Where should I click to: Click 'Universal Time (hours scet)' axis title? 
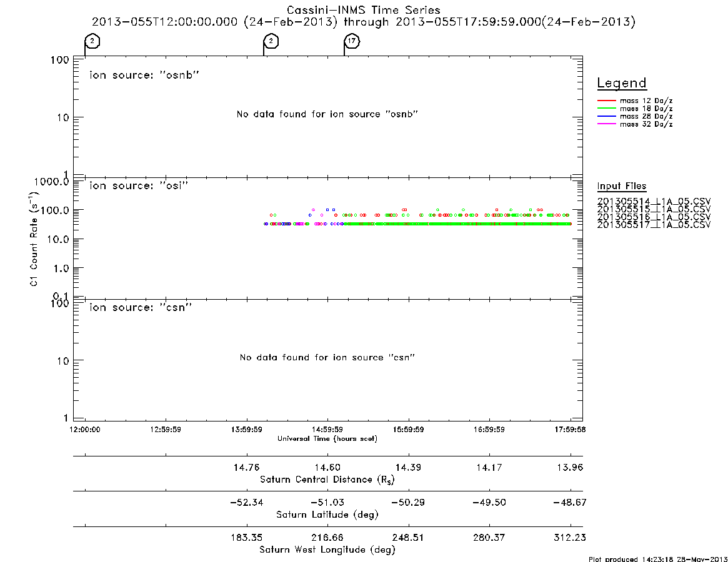327,438
